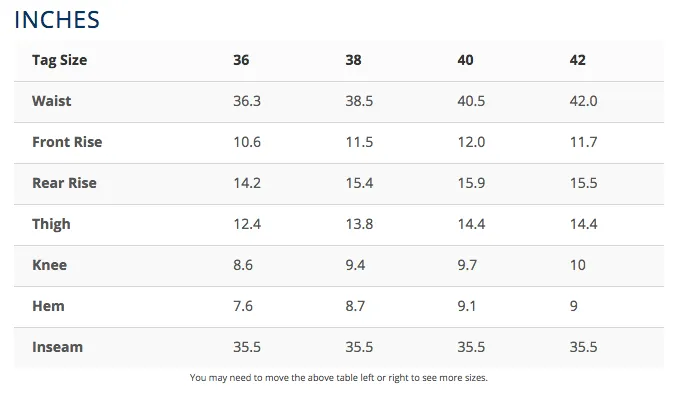The width and height of the screenshot is (677, 395).
Task: Click the INCHES heading
Action: coord(57,20)
